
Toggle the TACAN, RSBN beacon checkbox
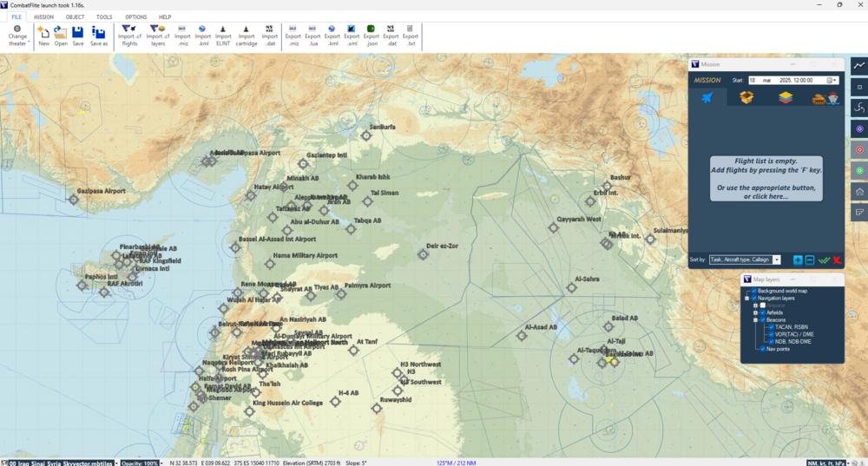[x=770, y=327]
